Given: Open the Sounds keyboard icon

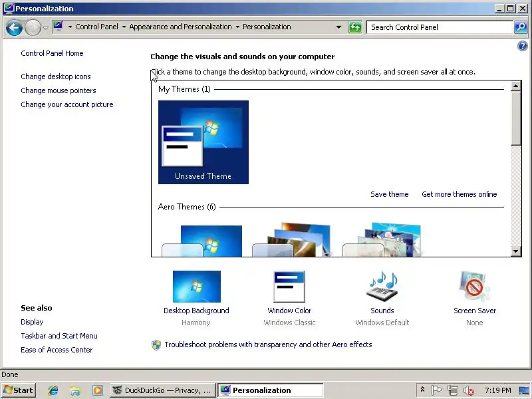Looking at the screenshot, I should 382,287.
